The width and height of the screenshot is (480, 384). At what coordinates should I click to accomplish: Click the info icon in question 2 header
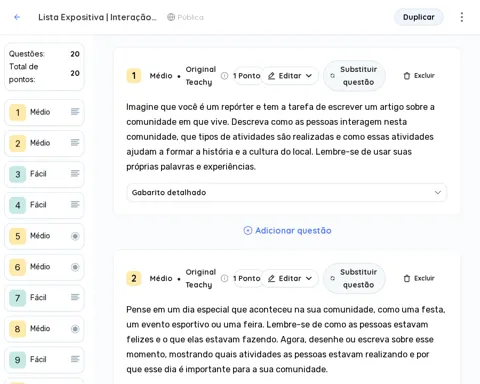(225, 278)
